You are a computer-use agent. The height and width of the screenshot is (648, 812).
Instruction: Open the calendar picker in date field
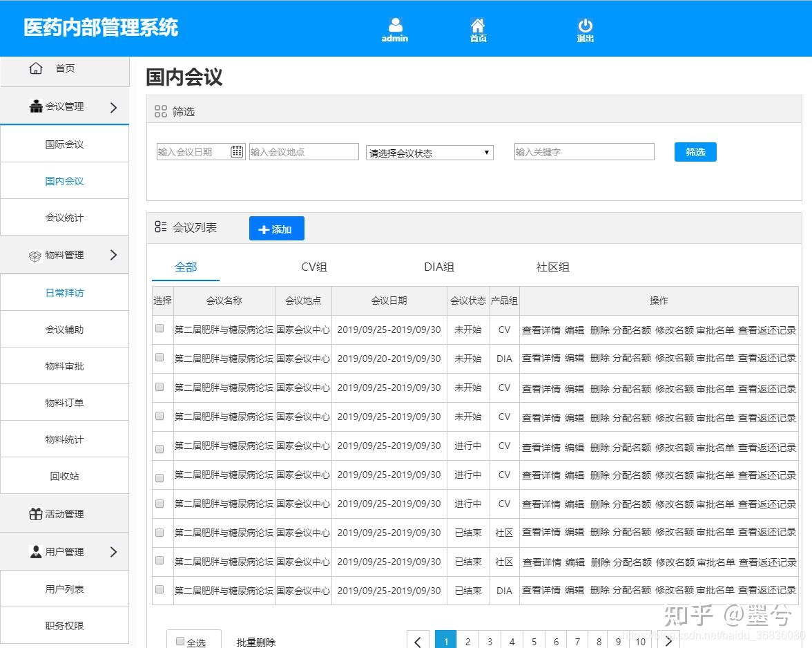[237, 151]
